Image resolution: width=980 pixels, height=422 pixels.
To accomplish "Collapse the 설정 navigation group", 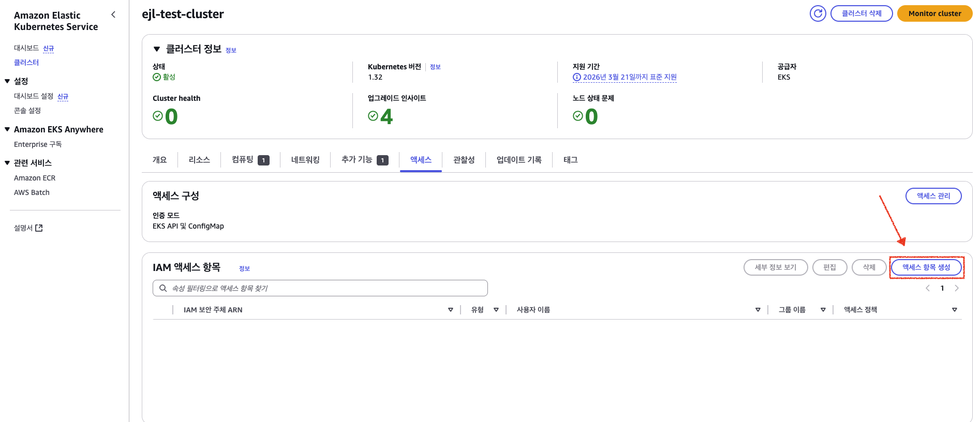I will [x=7, y=81].
